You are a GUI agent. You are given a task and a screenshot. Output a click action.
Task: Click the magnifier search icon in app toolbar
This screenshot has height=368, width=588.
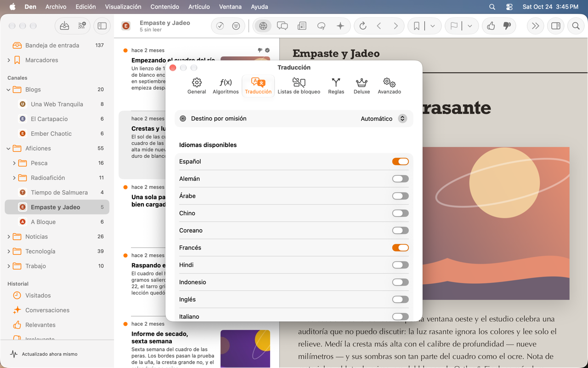576,26
